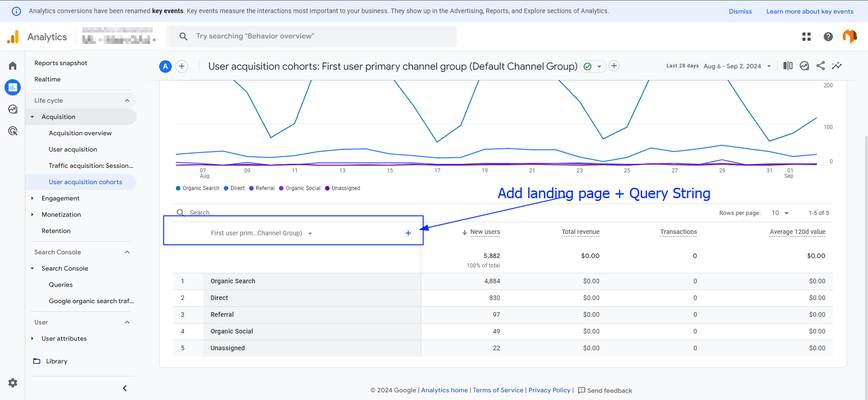
Task: Click the table search magnifier icon
Action: (x=180, y=213)
